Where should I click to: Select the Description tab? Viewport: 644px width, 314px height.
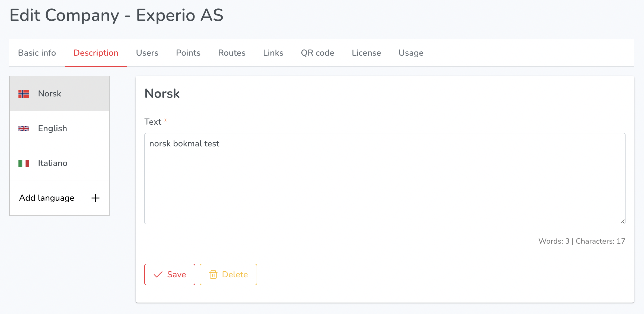96,53
